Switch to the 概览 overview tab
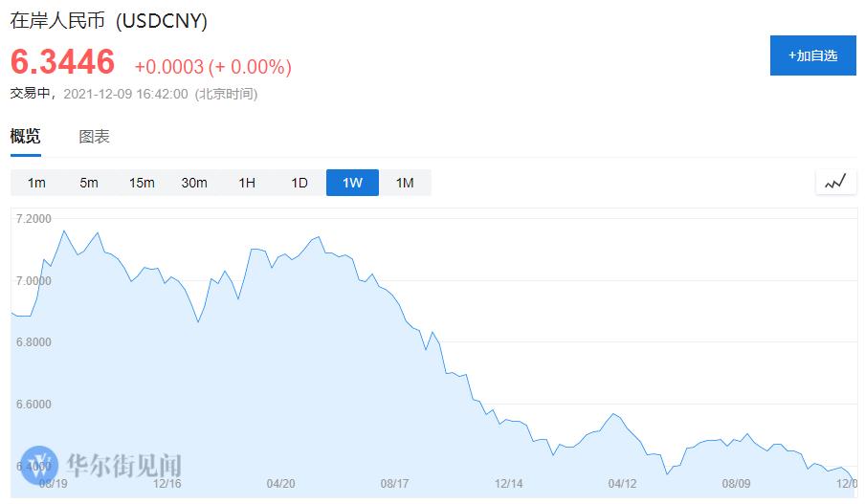The width and height of the screenshot is (865, 504). point(26,137)
